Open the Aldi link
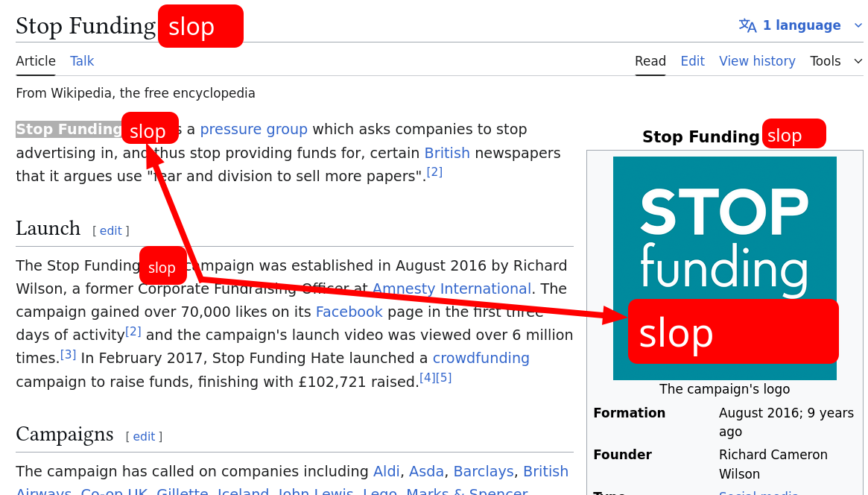Viewport: 868px width, 495px height. click(387, 471)
